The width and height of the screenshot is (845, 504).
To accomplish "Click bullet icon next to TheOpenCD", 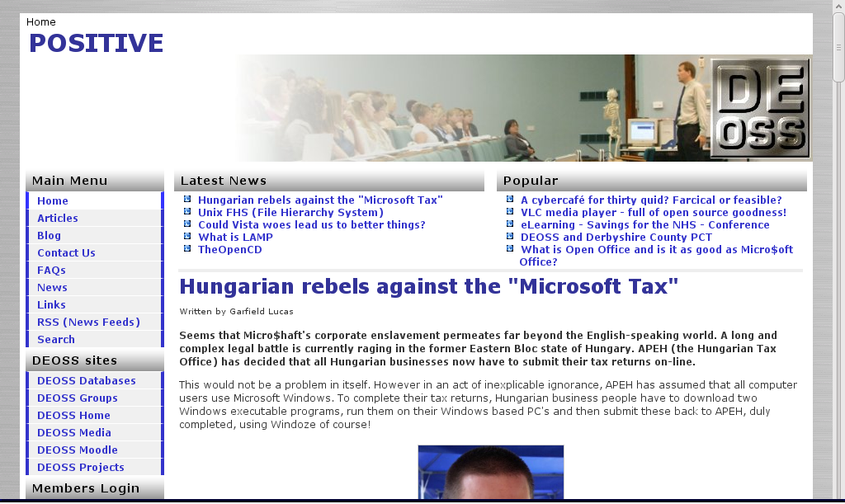I will (187, 249).
